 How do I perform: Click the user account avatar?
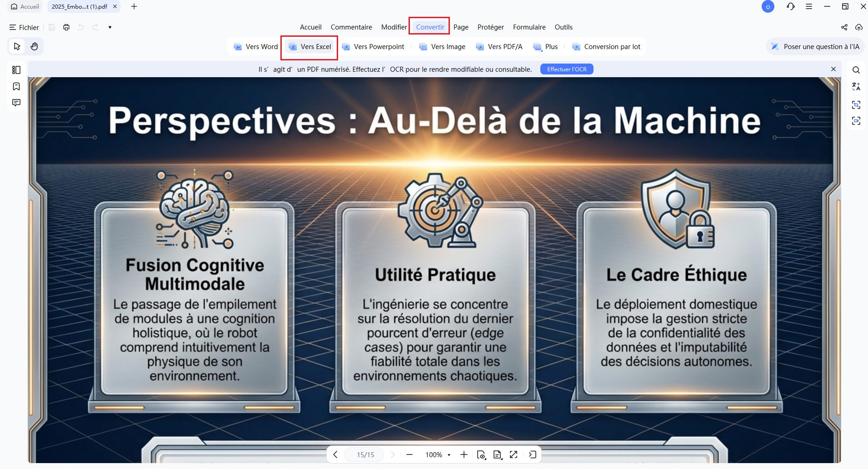tap(768, 6)
